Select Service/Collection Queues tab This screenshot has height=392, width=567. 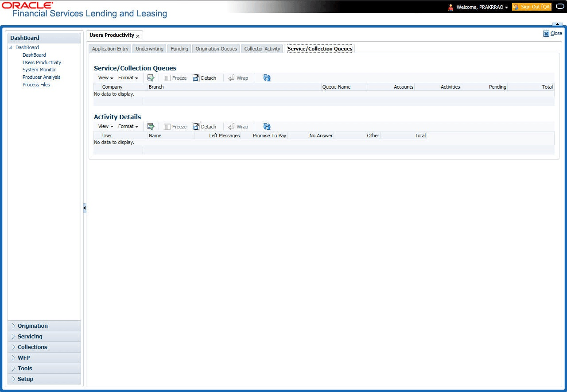point(320,49)
